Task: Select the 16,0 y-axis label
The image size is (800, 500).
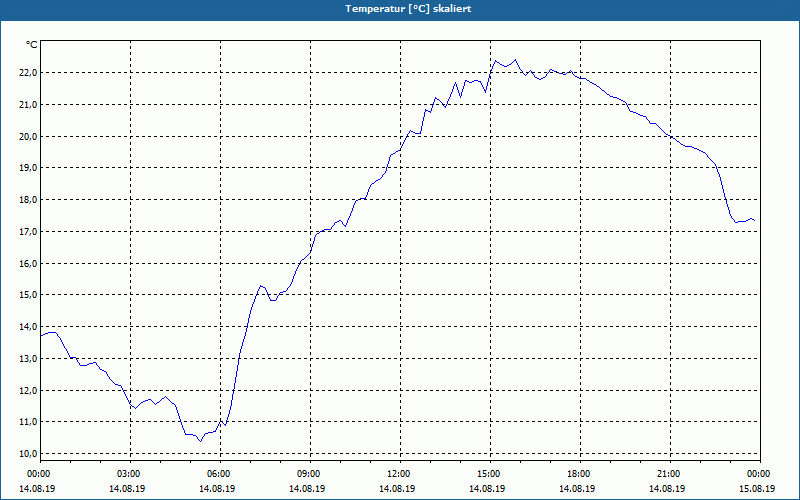Action: tap(29, 263)
